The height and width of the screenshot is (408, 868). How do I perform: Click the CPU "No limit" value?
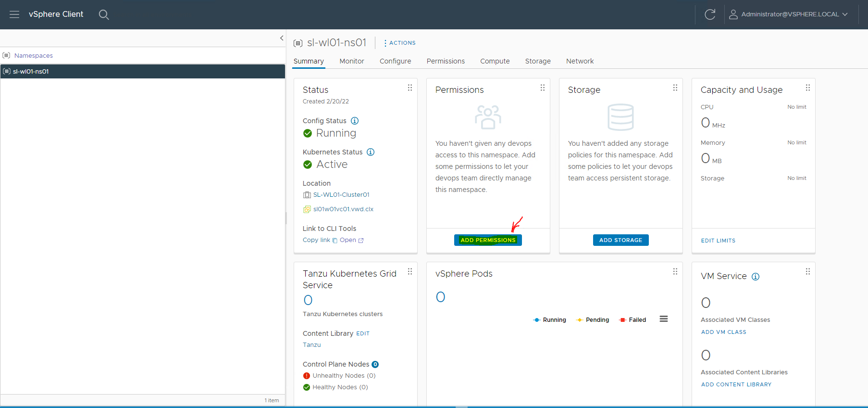coord(797,107)
